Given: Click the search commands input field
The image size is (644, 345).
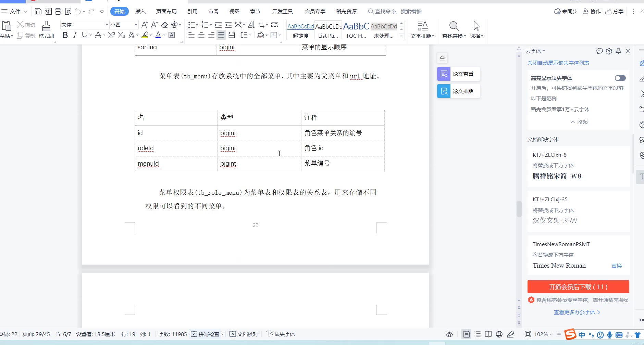Looking at the screenshot, I should [x=398, y=12].
